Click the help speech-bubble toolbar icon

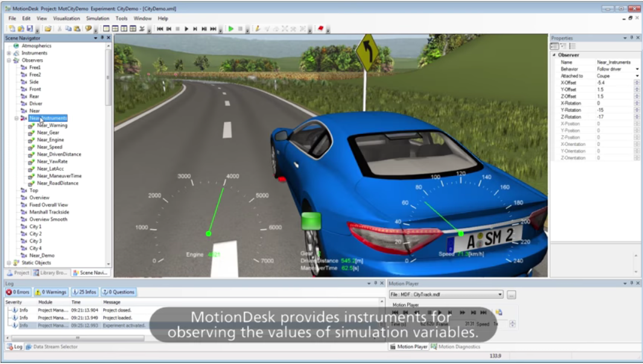point(88,29)
